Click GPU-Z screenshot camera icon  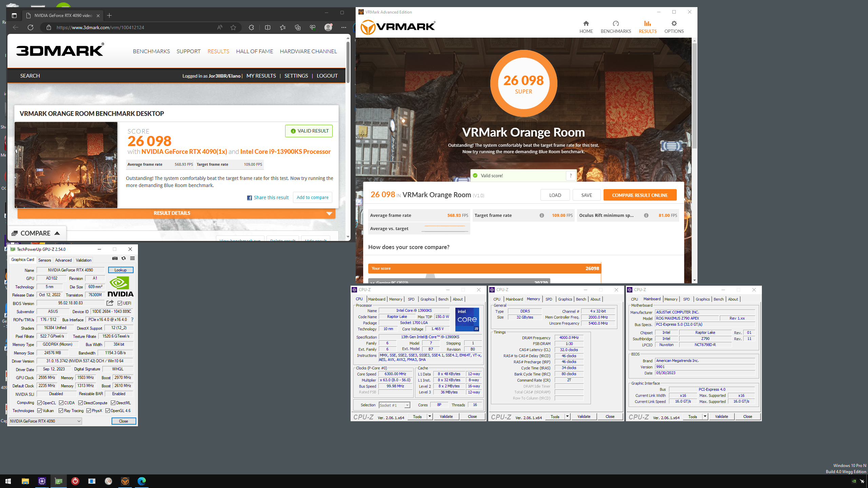115,258
